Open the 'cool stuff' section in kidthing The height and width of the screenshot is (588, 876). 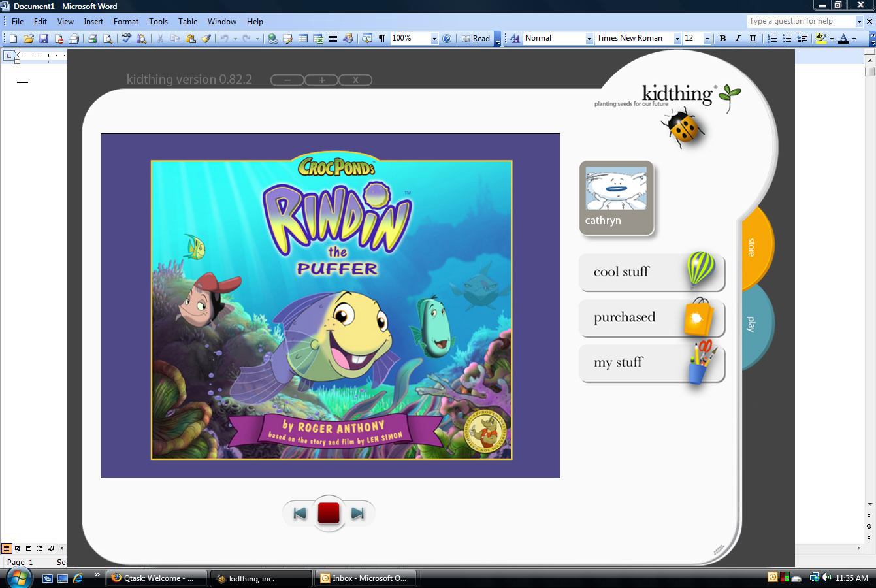652,272
